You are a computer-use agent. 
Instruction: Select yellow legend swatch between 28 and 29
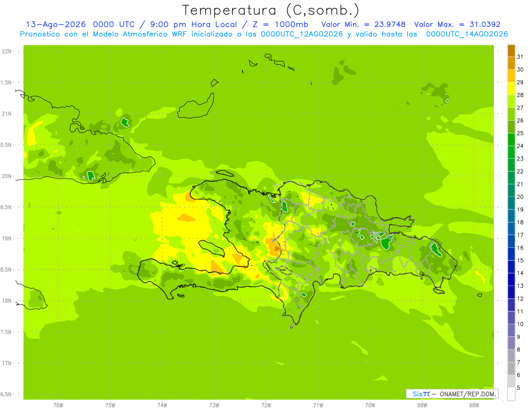pyautogui.click(x=511, y=89)
